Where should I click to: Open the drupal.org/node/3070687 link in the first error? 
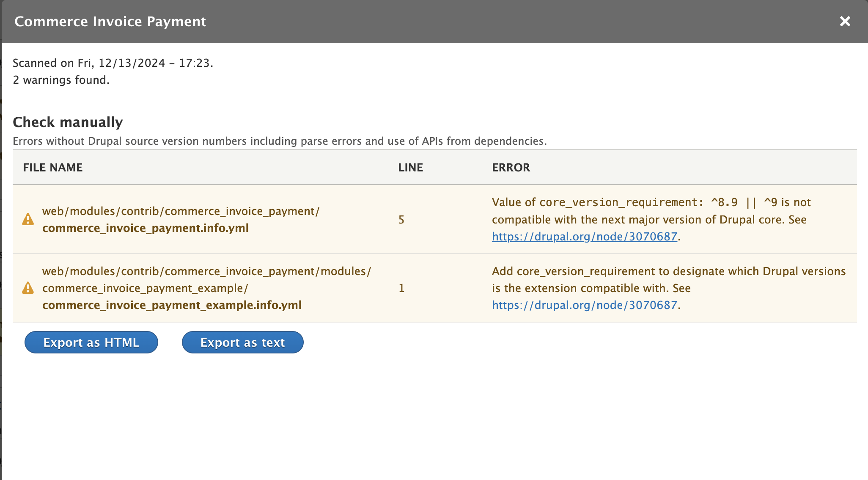pos(584,237)
